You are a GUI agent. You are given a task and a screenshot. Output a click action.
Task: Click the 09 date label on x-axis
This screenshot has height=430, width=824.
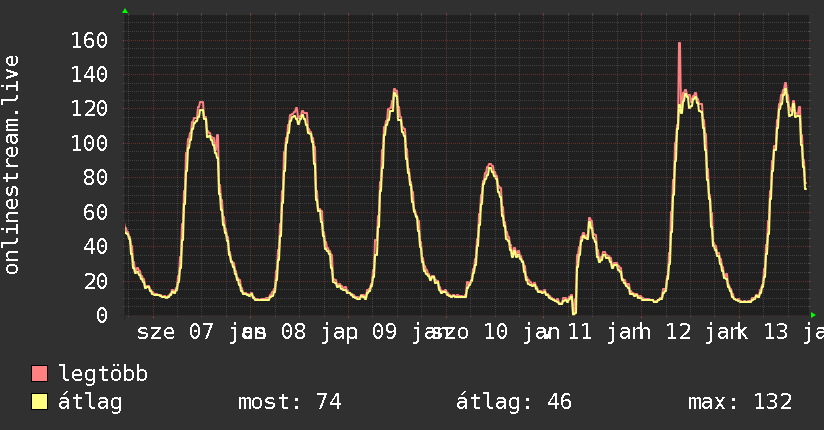coord(385,332)
